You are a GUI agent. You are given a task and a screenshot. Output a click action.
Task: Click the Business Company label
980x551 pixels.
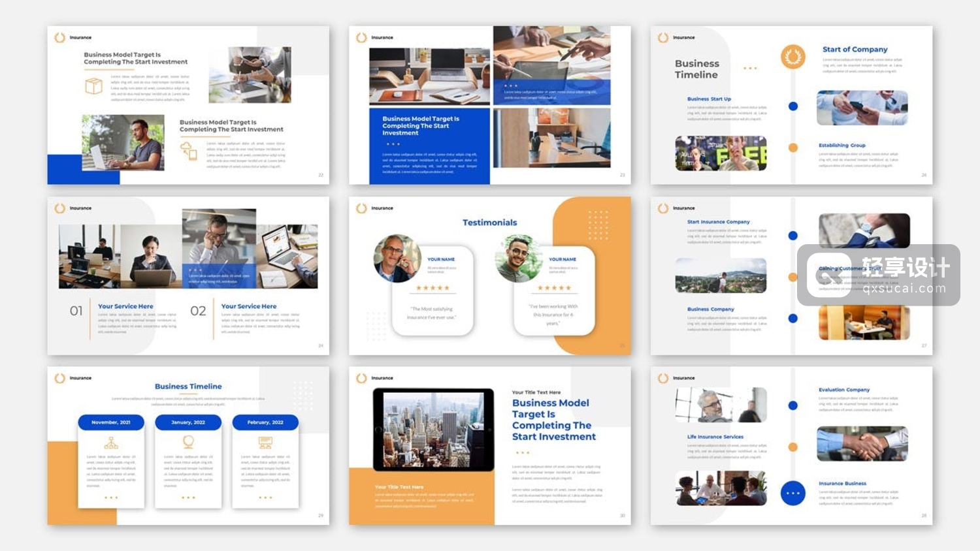click(x=711, y=309)
